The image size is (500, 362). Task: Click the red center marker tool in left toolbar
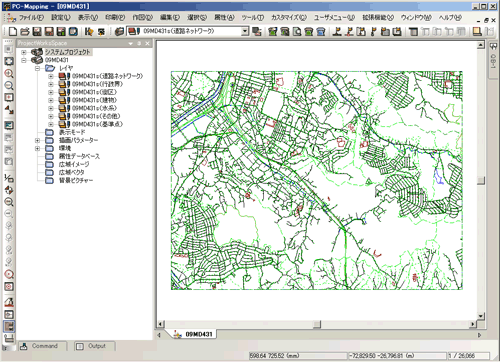(9, 98)
